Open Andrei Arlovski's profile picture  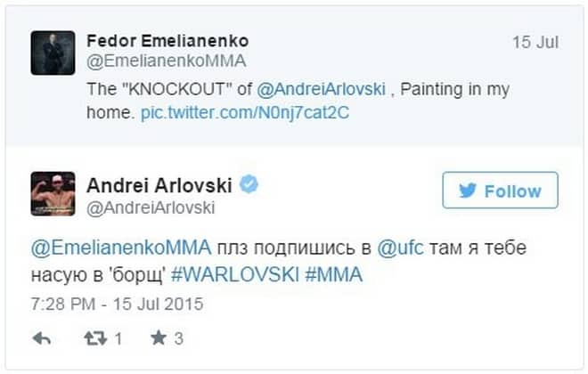(x=53, y=193)
